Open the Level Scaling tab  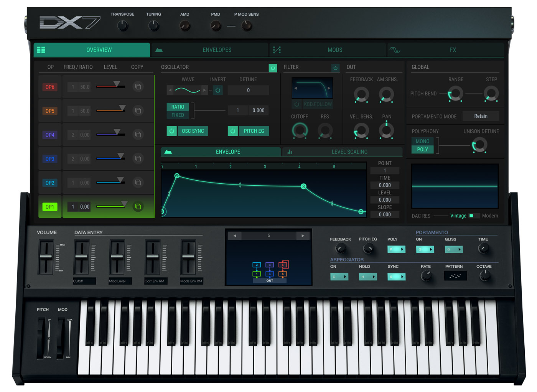click(x=342, y=152)
